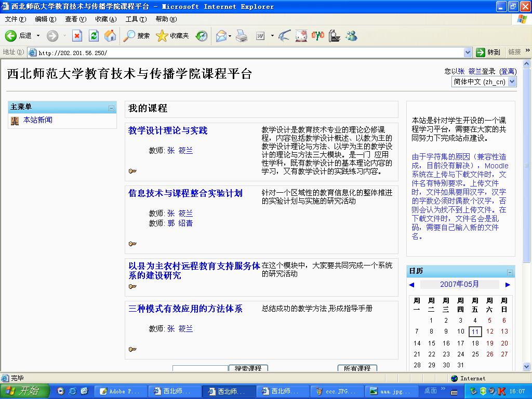The width and height of the screenshot is (532, 399).
Task: Switch to Adobe P... taskbar window
Action: (x=121, y=392)
